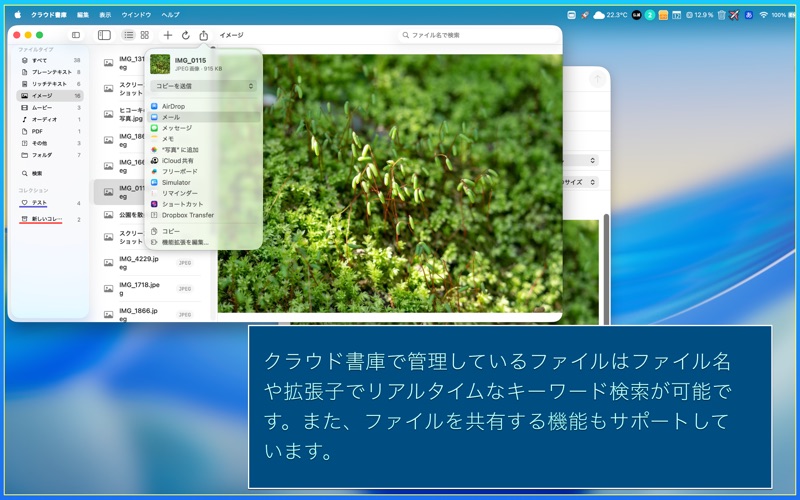This screenshot has height=500, width=800.
Task: Toggle the preview pane layout button
Action: 104,35
